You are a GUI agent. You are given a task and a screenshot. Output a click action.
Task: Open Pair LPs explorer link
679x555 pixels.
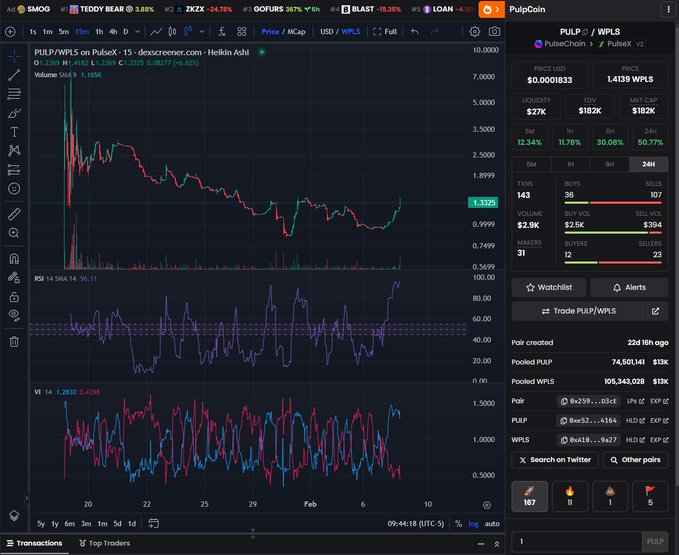click(635, 401)
